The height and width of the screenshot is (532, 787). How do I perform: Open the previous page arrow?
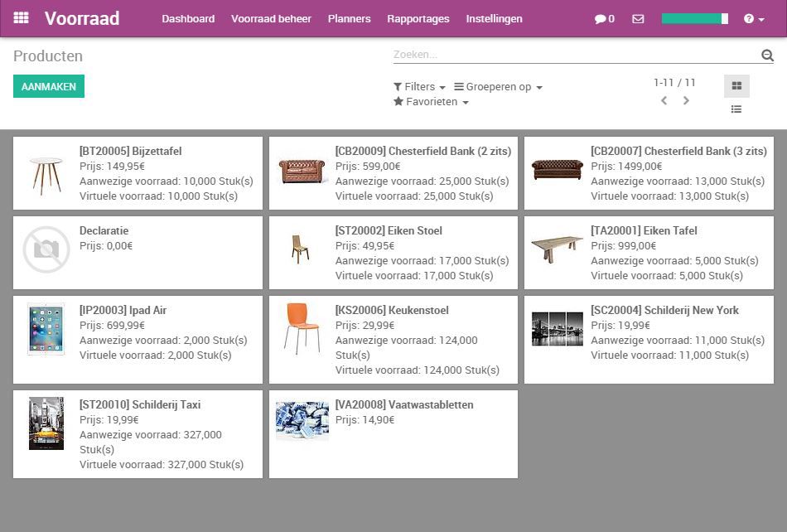(663, 100)
